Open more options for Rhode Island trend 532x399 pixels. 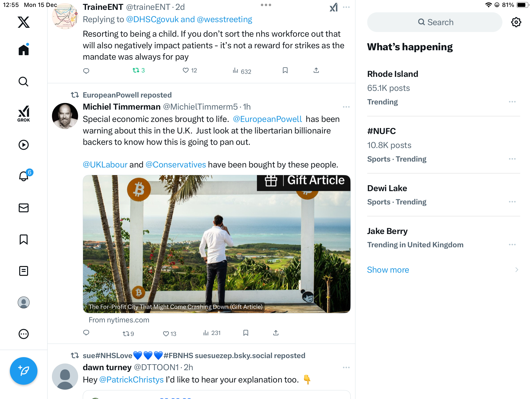512,102
